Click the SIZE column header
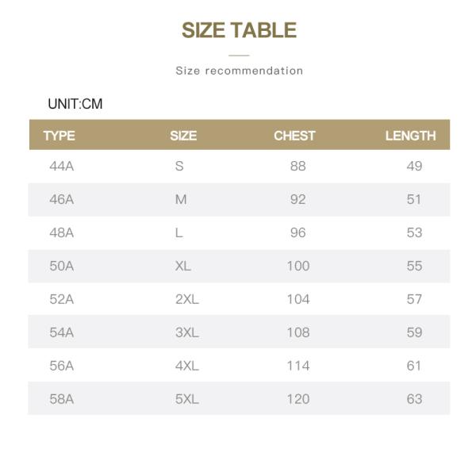476x476 pixels. click(x=183, y=136)
